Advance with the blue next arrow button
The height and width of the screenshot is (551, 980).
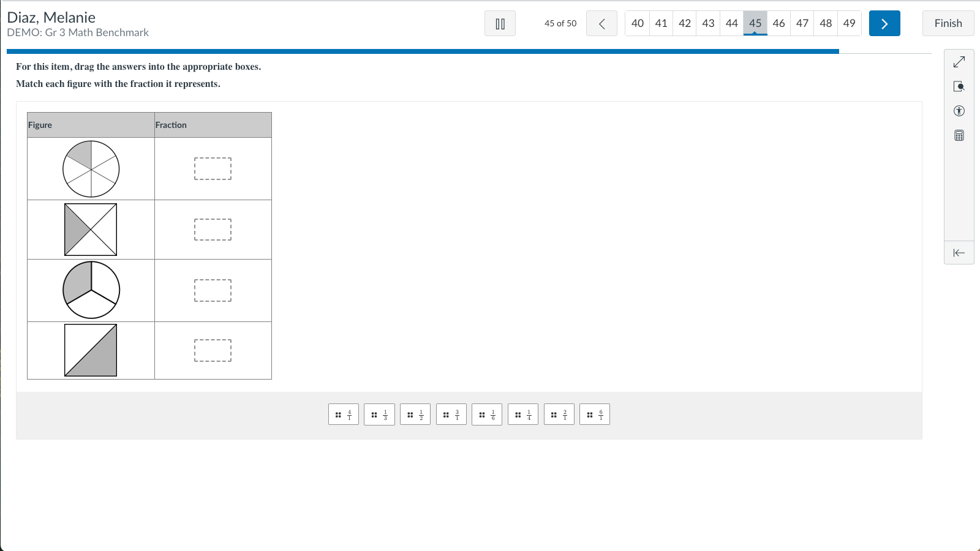pyautogui.click(x=884, y=23)
